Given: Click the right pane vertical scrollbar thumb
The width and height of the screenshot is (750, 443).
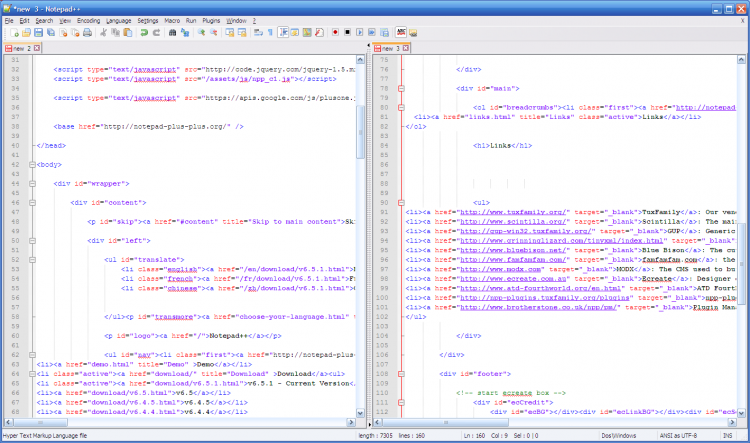Looking at the screenshot, I should tap(743, 262).
